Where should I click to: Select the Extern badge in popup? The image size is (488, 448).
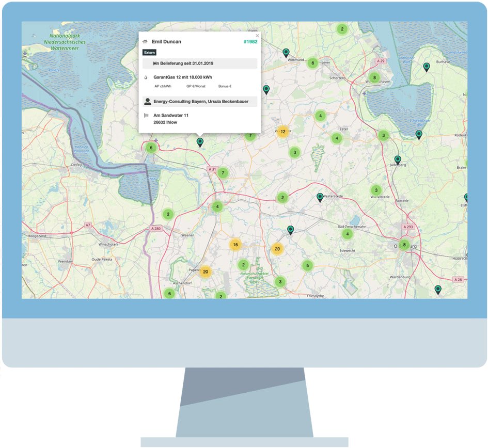tap(149, 53)
